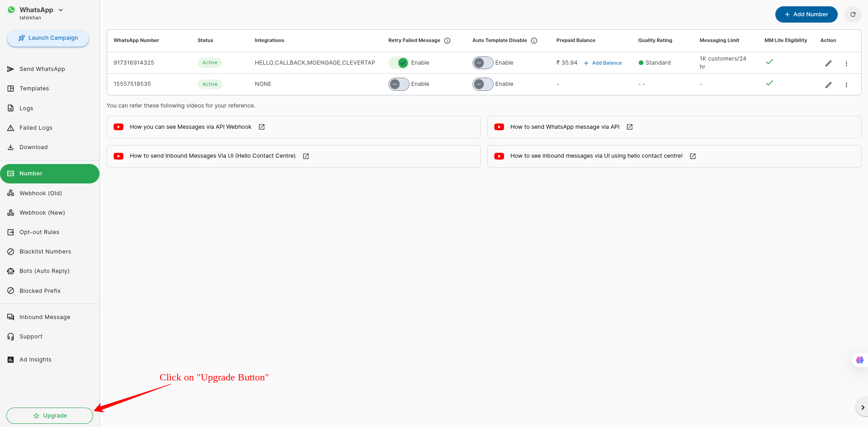868x427 pixels.
Task: Launch a new campaign
Action: [48, 38]
